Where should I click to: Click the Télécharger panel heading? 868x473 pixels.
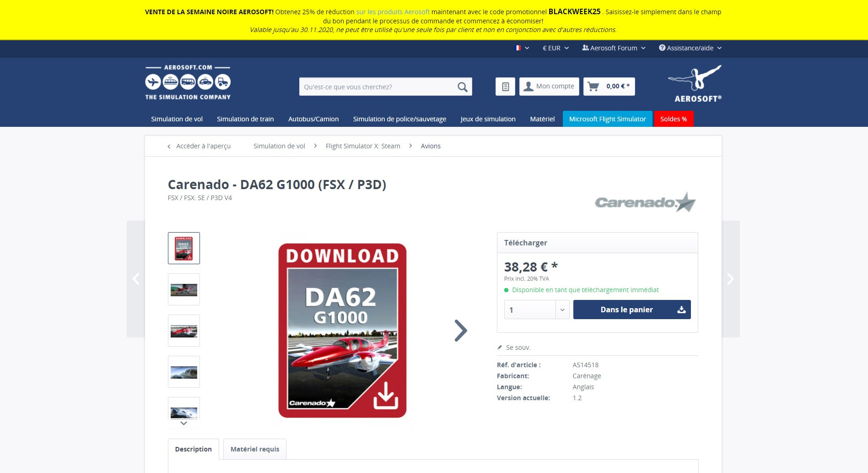click(x=526, y=243)
